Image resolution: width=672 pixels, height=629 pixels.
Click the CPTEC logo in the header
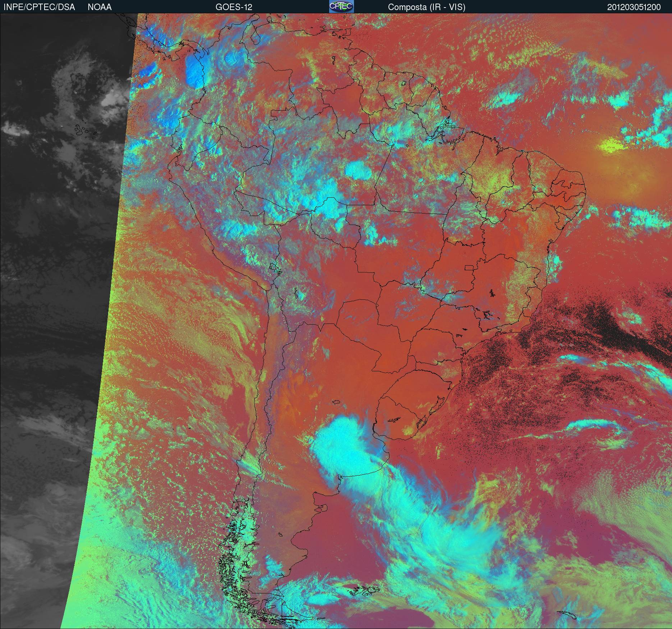pyautogui.click(x=341, y=6)
